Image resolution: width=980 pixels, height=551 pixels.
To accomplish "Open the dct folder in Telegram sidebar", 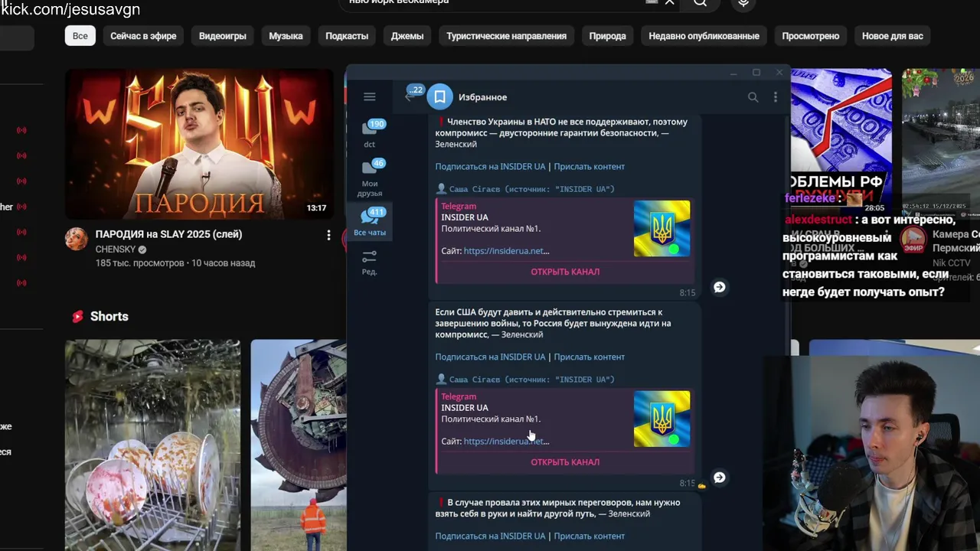I will click(x=370, y=133).
